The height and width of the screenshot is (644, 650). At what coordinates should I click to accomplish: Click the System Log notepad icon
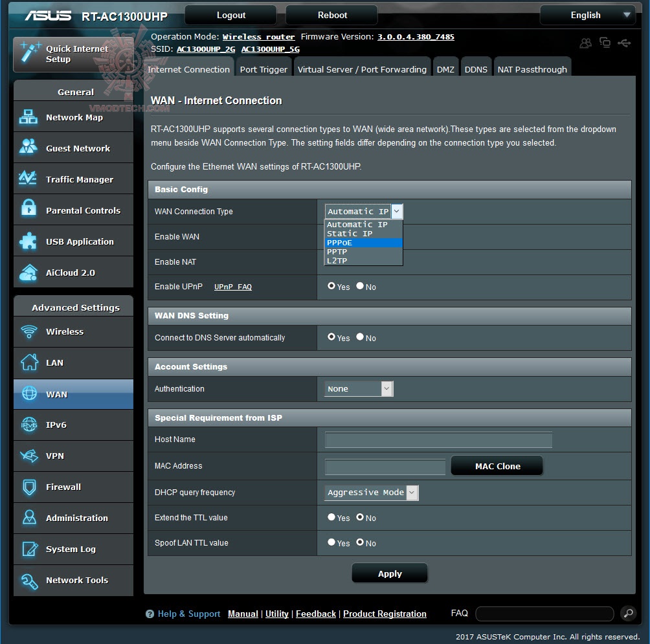pyautogui.click(x=29, y=549)
